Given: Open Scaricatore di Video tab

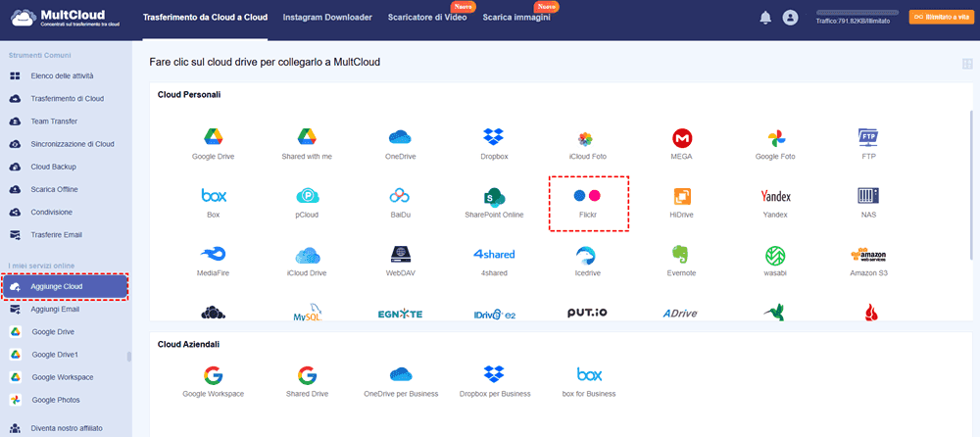Looking at the screenshot, I should (427, 18).
